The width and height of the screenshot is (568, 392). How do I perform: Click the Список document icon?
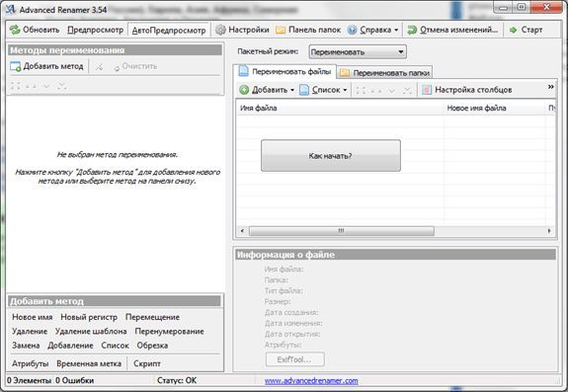click(304, 90)
